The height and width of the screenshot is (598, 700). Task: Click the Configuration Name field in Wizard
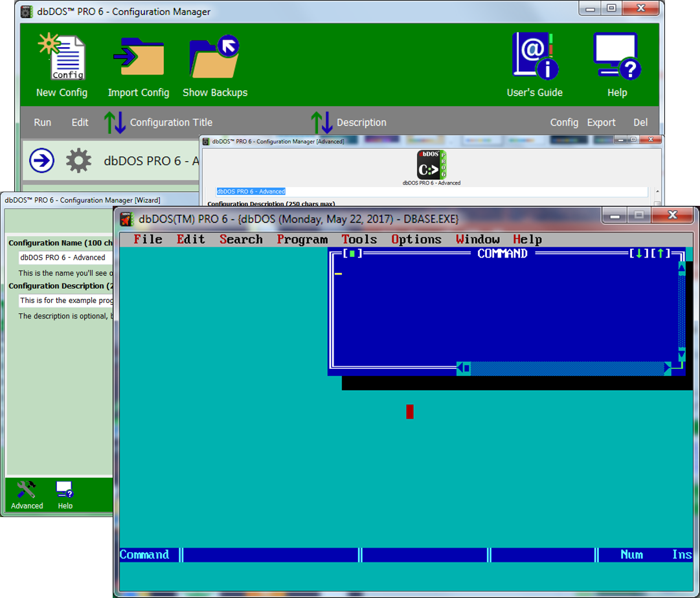click(x=65, y=258)
